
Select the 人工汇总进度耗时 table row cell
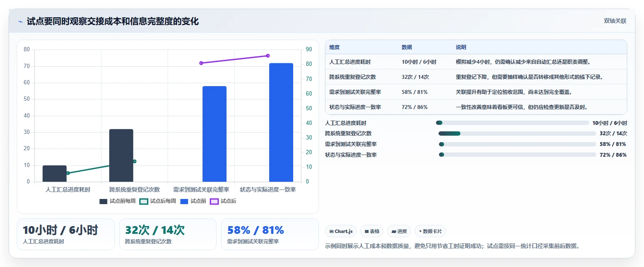pos(350,62)
